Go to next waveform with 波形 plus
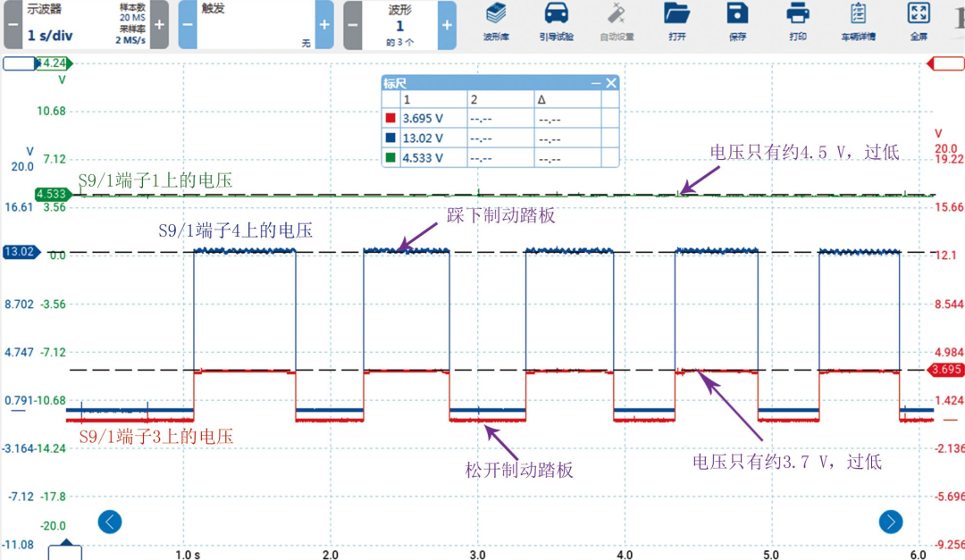This screenshot has width=965, height=560. pos(447,25)
